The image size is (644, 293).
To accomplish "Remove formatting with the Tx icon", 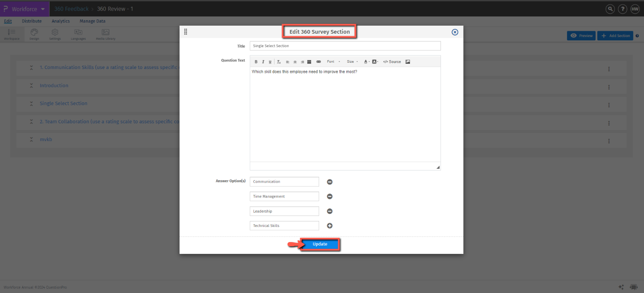I will (x=278, y=61).
